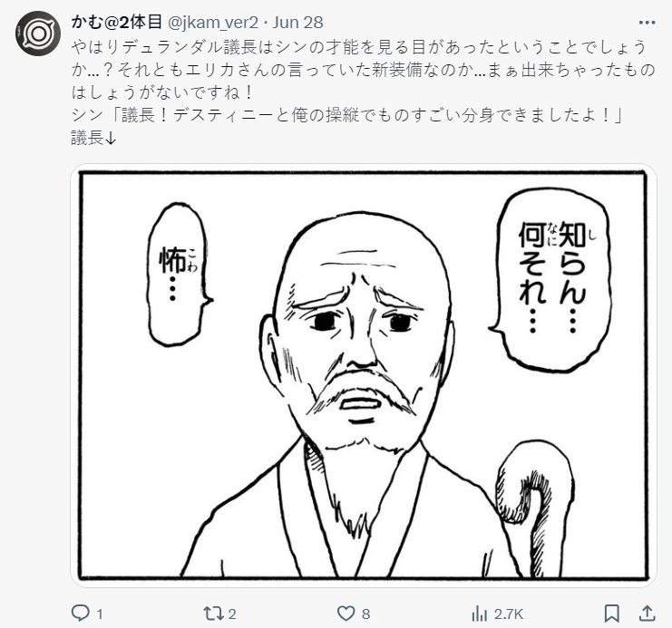Click the 怖 speech bubble in image
This screenshot has width=672, height=628.
(178, 275)
